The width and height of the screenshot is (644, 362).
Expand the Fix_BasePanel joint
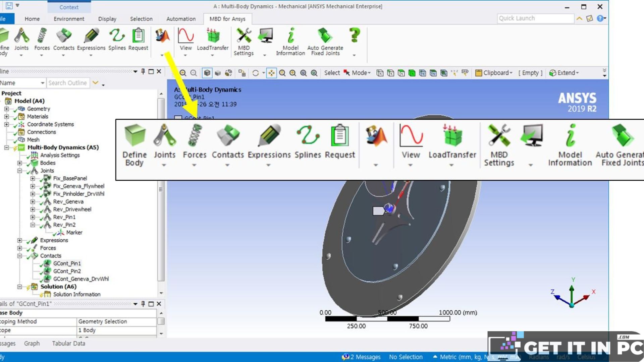coord(33,178)
